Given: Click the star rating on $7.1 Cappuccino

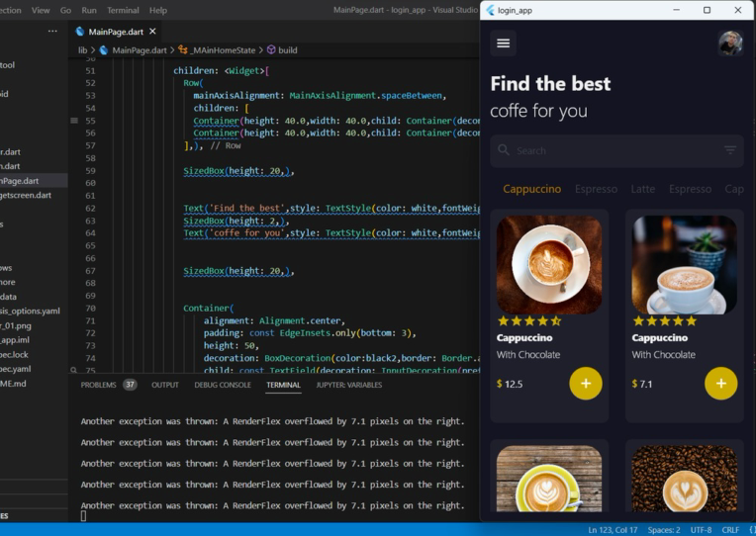Looking at the screenshot, I should [665, 320].
